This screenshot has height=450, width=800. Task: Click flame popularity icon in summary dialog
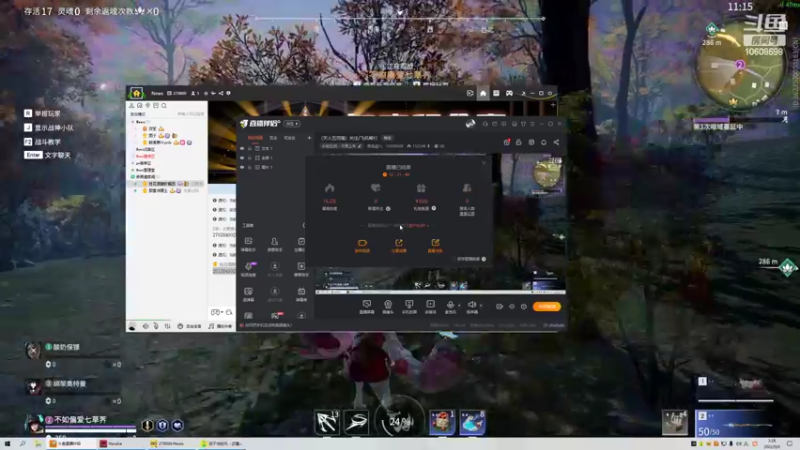[330, 188]
